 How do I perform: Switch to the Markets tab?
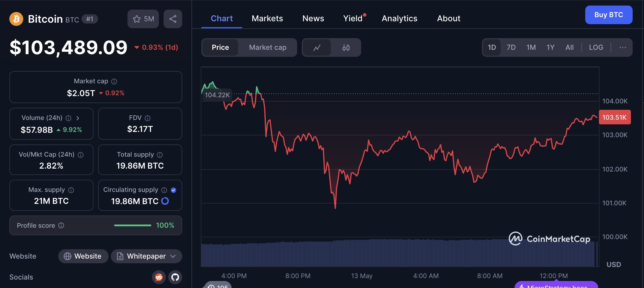click(x=267, y=18)
